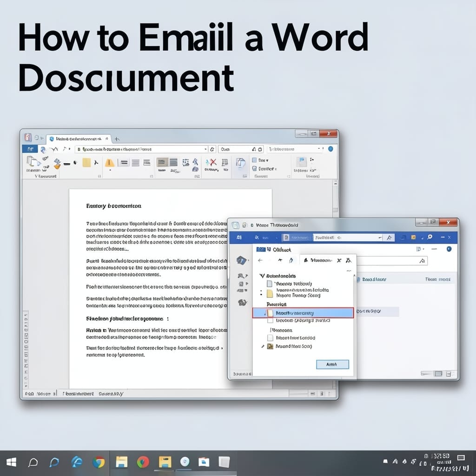The height and width of the screenshot is (476, 476).
Task: Open Internet Explorer from the taskbar
Action: (76, 463)
